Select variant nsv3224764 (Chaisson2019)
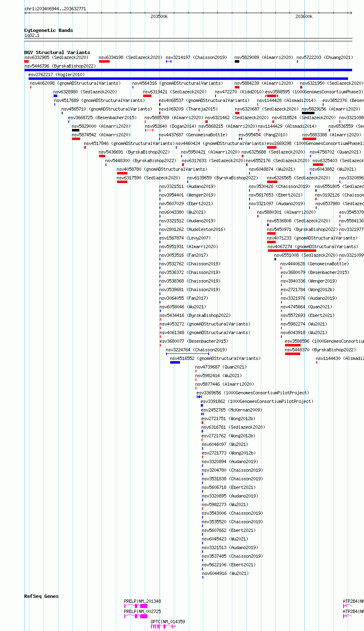The image size is (364, 631). (196, 350)
